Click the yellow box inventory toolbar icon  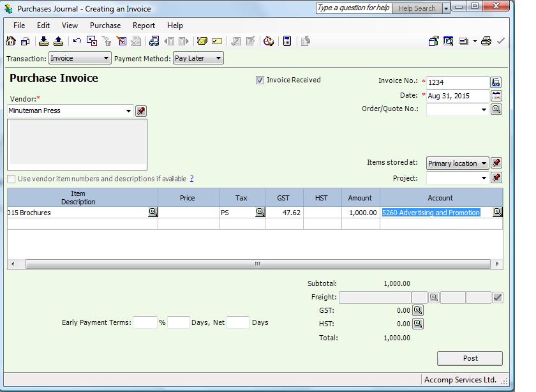pyautogui.click(x=202, y=41)
